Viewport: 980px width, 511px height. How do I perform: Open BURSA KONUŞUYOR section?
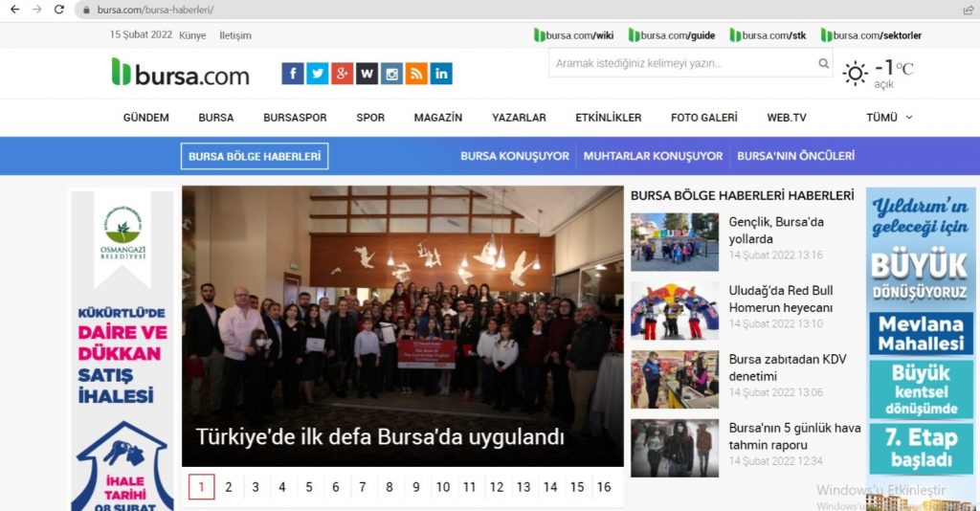click(x=515, y=156)
